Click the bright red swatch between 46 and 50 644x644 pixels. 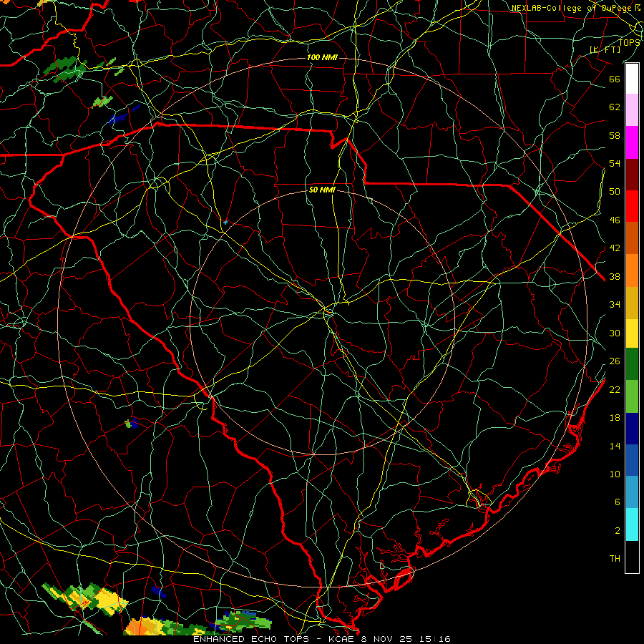[x=632, y=206]
